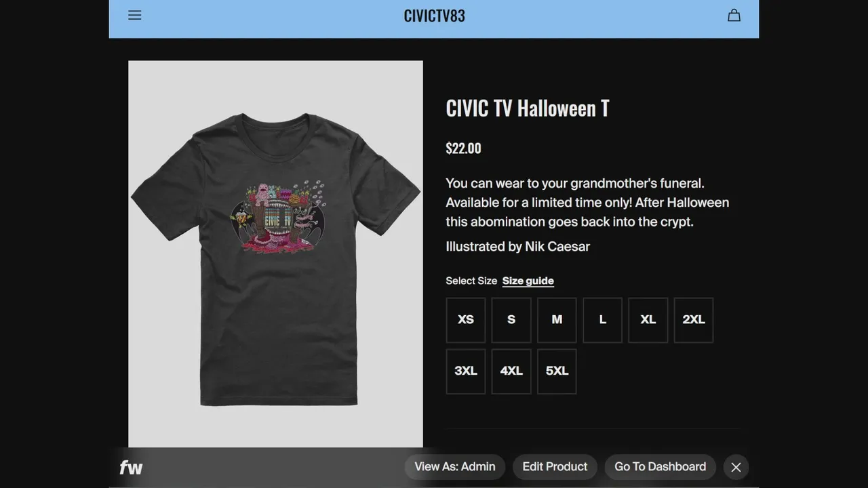Dismiss the admin bar with X icon
Viewport: 868px width, 488px height.
point(736,467)
